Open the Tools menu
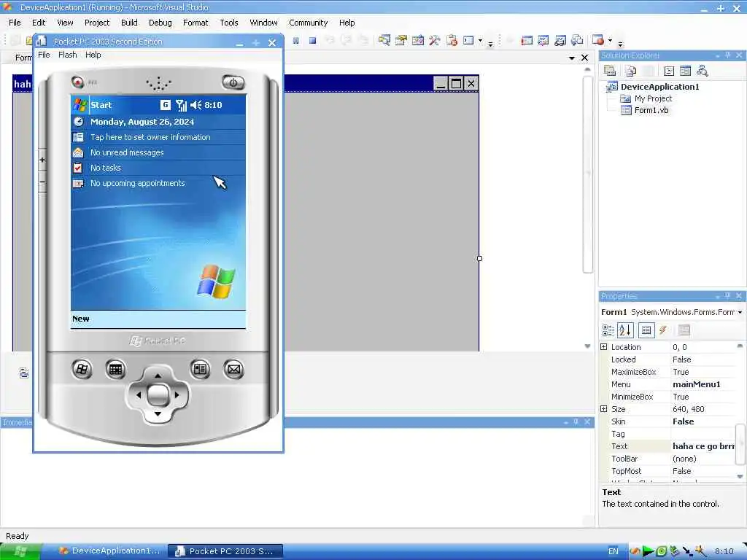747x560 pixels. [x=228, y=23]
